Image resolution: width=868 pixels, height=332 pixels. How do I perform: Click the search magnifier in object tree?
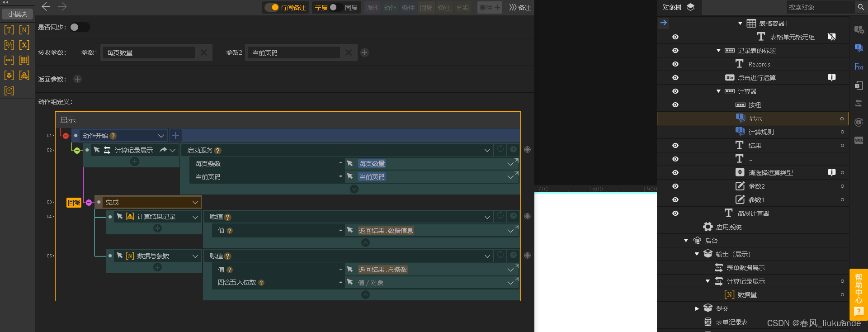tap(860, 7)
